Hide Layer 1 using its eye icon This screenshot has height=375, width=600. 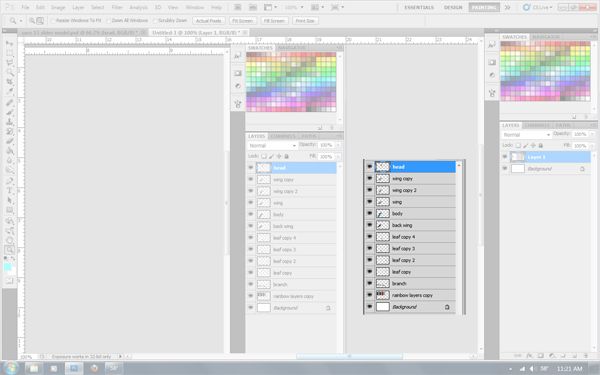tap(504, 157)
